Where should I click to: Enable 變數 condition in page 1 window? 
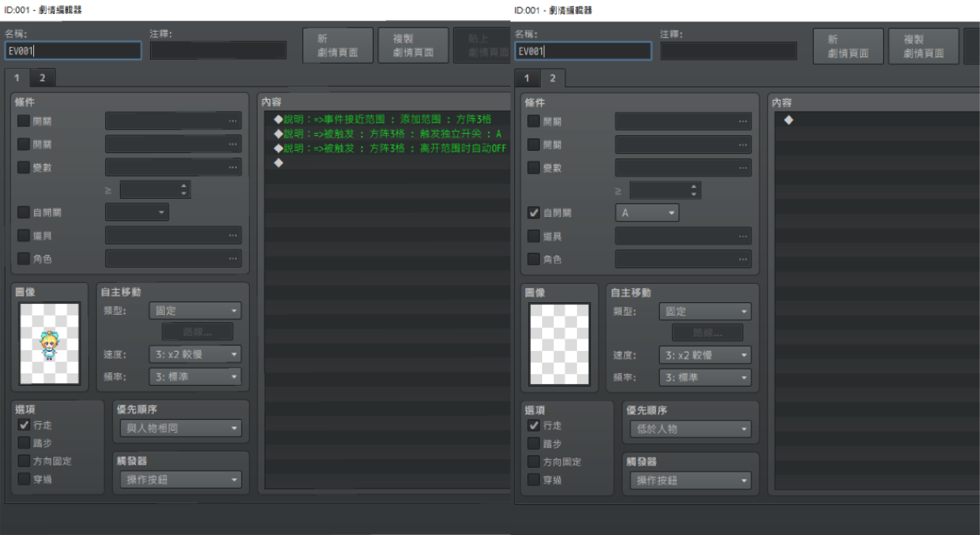[x=24, y=168]
